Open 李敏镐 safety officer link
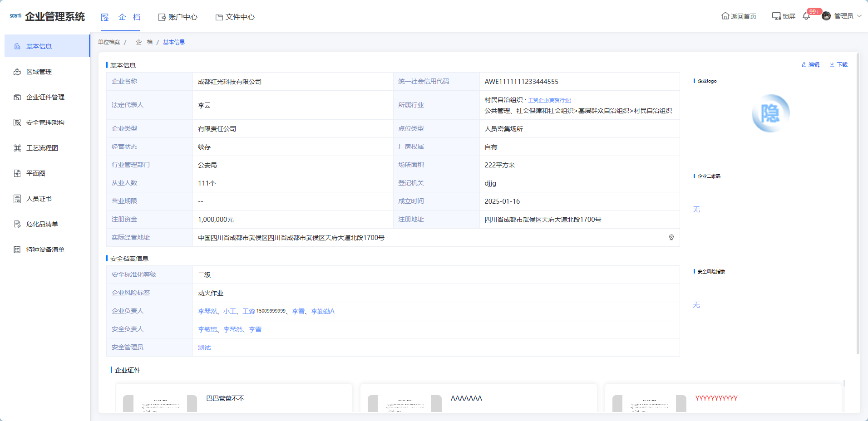 pyautogui.click(x=207, y=329)
